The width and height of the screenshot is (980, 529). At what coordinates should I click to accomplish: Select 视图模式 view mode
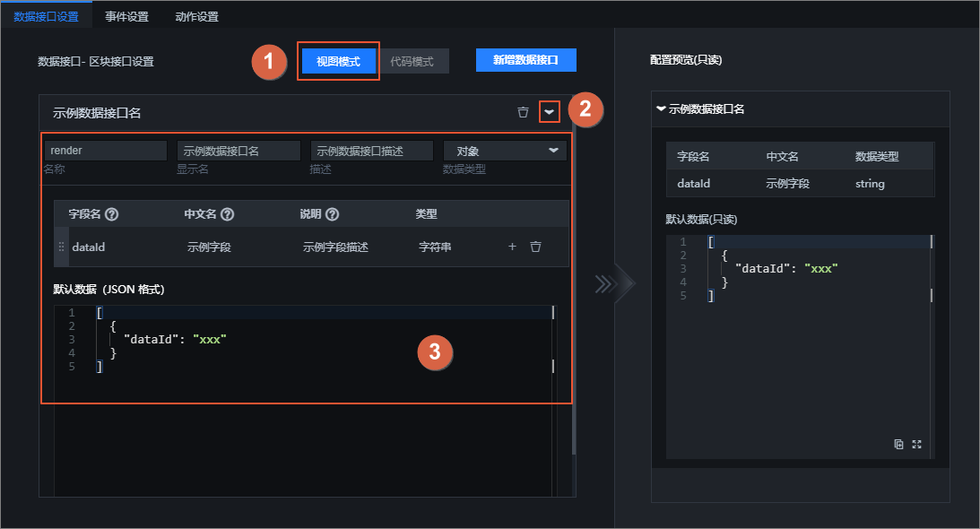point(338,61)
